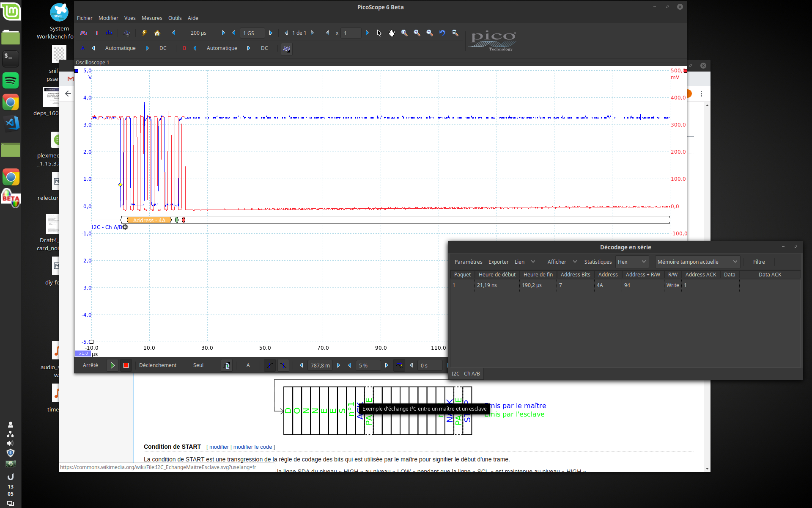The width and height of the screenshot is (812, 508).
Task: Click the hand pan tool
Action: [392, 33]
